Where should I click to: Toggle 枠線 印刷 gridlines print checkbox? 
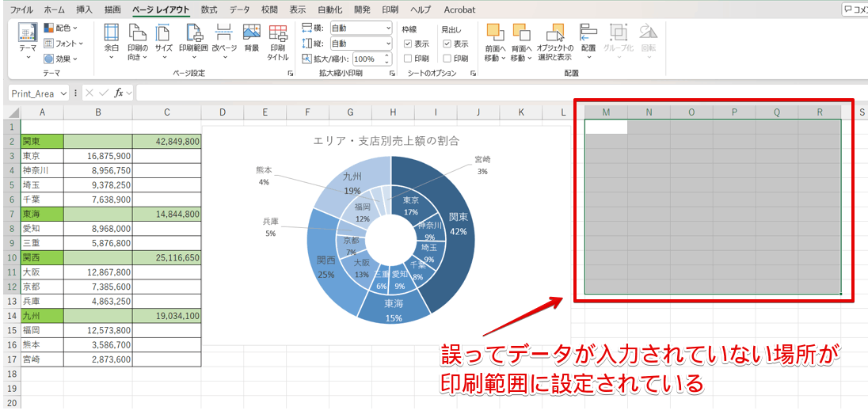(x=407, y=58)
